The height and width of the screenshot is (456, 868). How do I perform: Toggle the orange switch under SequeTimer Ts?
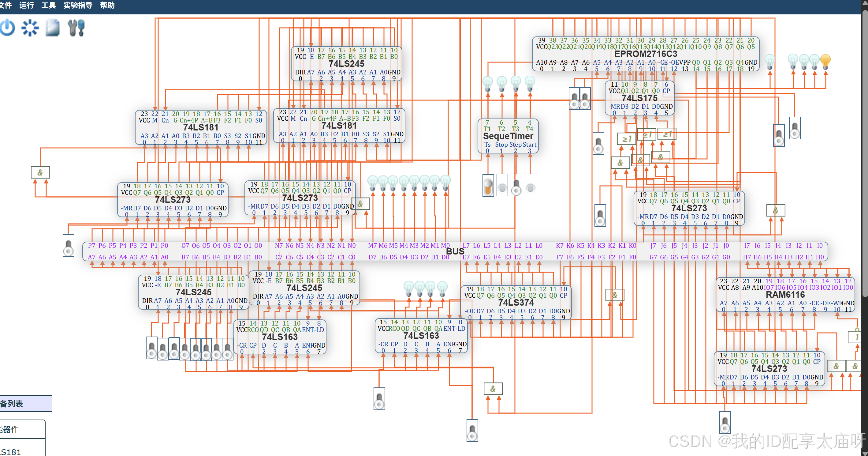488,185
